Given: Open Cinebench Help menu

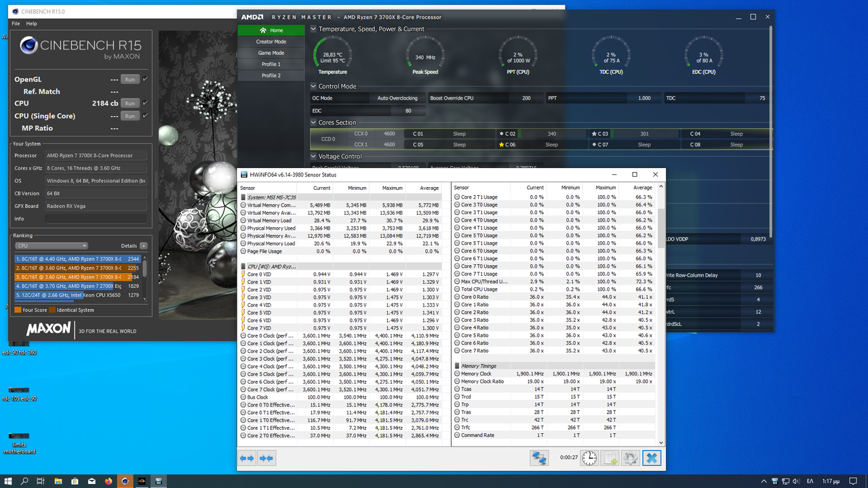Looking at the screenshot, I should [x=31, y=24].
